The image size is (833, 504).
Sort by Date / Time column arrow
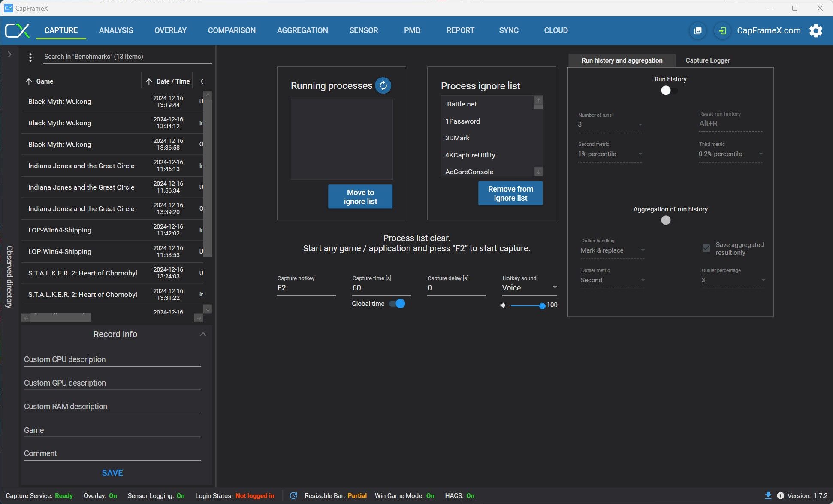point(149,81)
